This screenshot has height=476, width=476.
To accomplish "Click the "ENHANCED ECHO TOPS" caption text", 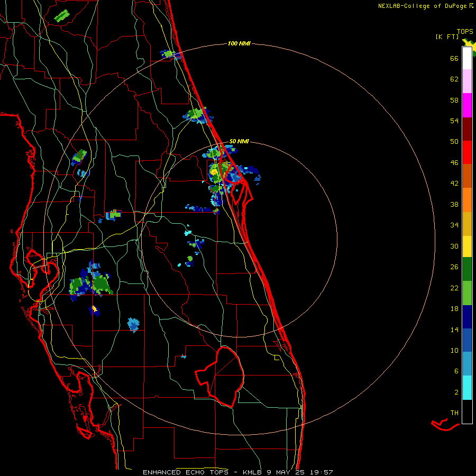I will point(186,472).
